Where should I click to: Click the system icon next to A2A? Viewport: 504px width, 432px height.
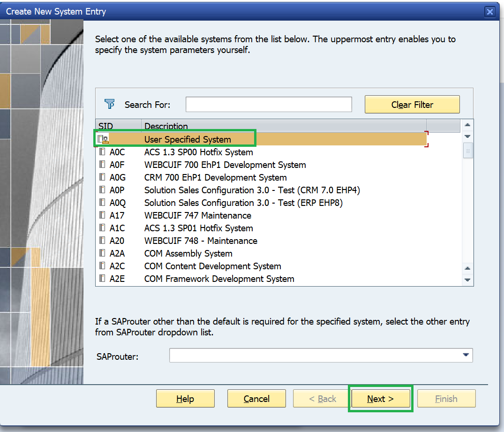pos(102,253)
